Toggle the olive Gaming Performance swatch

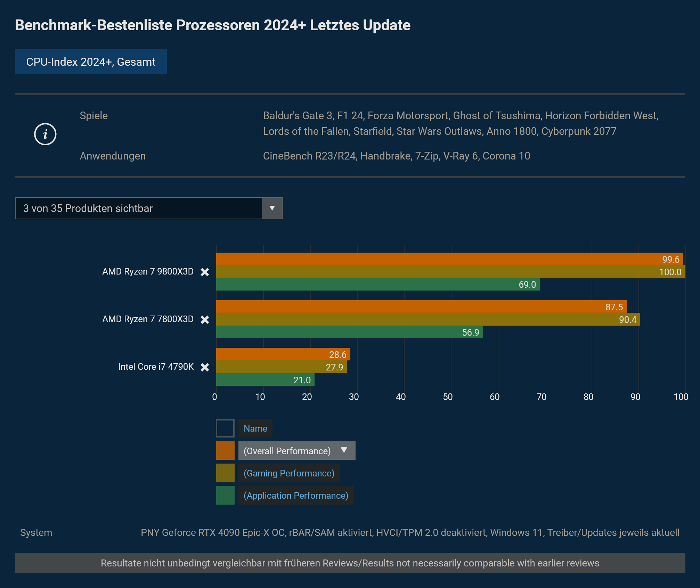point(225,473)
